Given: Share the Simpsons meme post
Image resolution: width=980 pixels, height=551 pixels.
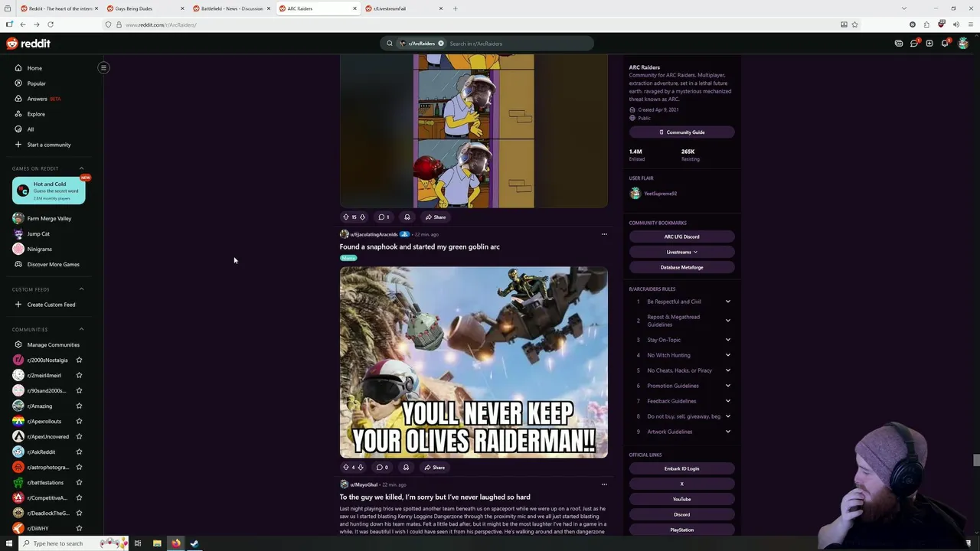Looking at the screenshot, I should pos(436,217).
